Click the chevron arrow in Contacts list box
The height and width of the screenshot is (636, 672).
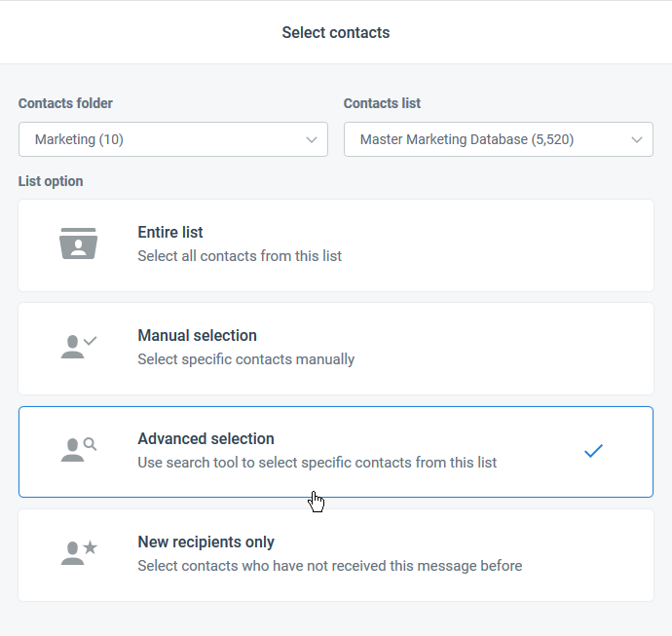[x=637, y=139]
